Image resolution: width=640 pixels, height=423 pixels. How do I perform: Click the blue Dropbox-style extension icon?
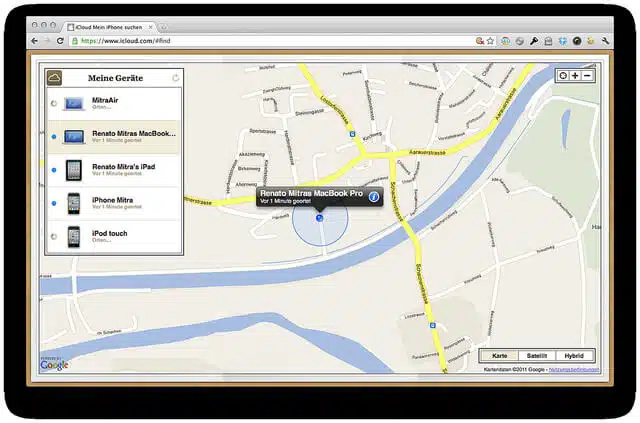click(x=563, y=41)
